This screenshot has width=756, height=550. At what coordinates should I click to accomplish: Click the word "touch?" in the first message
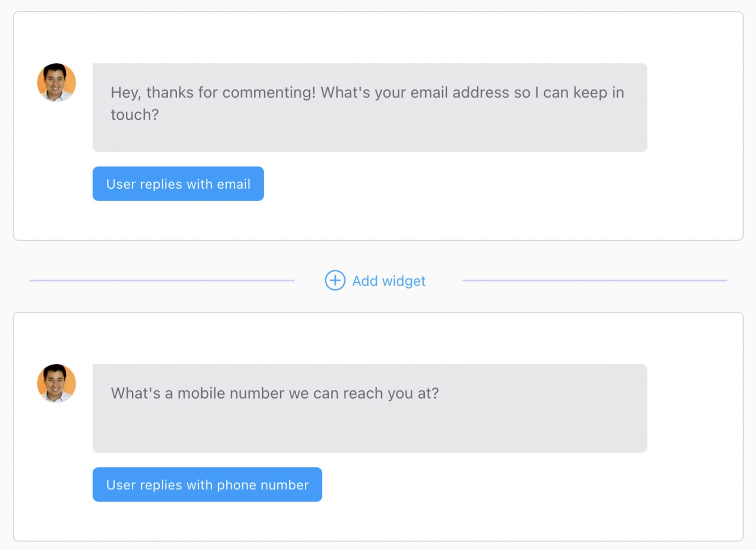pyautogui.click(x=135, y=115)
